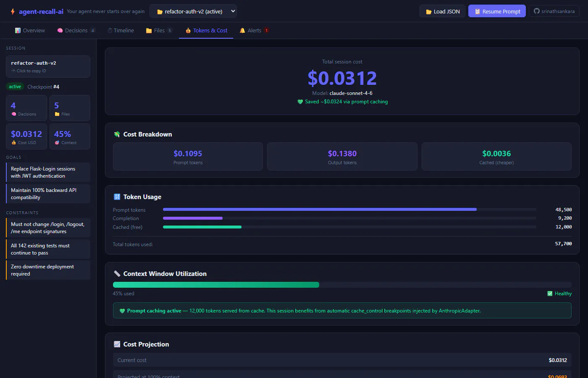Click the green check icon beside Healthy
588x378 pixels.
[550, 294]
